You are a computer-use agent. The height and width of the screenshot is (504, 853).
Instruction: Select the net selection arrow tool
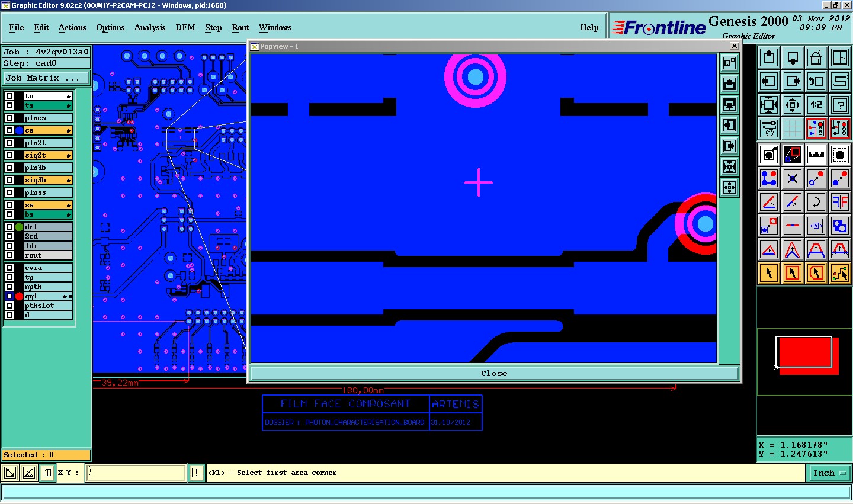click(840, 273)
